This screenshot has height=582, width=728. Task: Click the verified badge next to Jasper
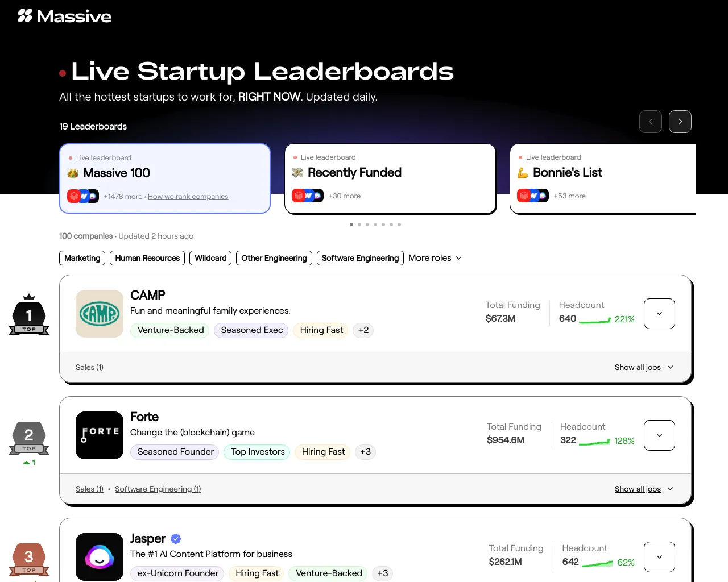[175, 538]
